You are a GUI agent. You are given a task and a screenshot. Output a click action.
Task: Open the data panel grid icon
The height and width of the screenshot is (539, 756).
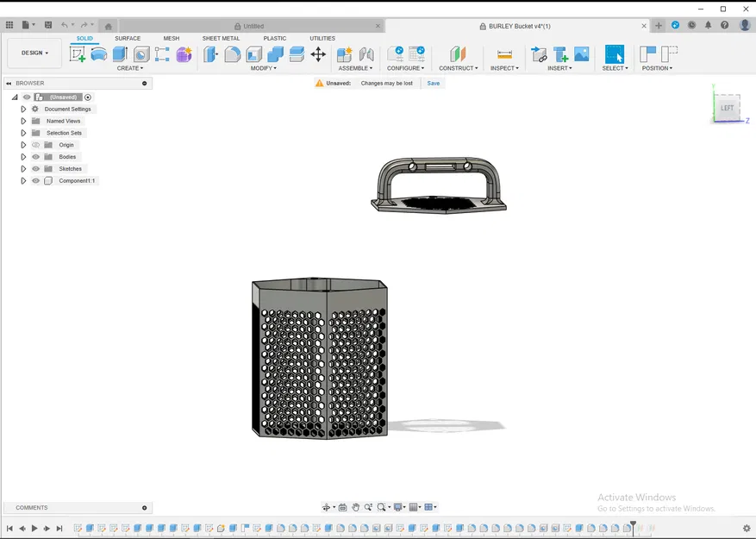point(9,25)
